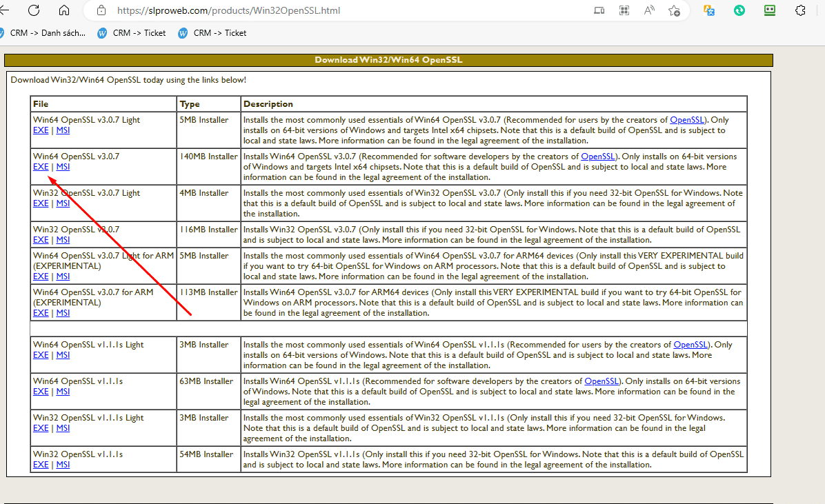Download Win32 OpenSSL v3.0.7 Light EXE

pos(41,203)
